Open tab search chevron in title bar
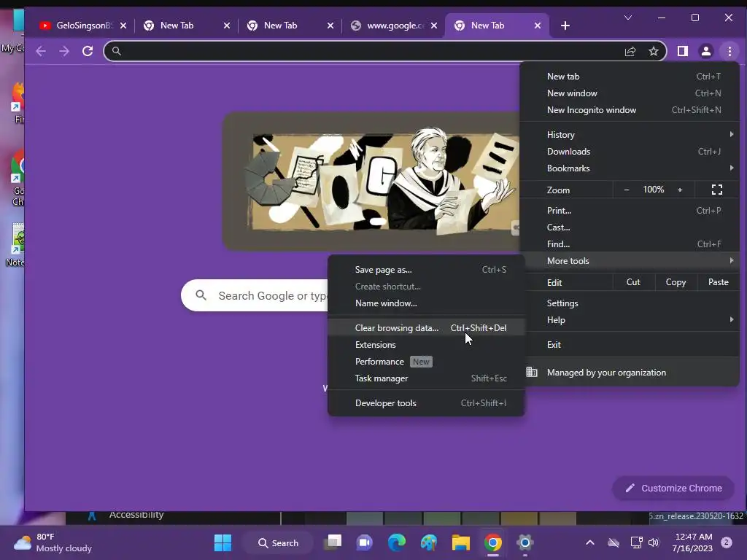The height and width of the screenshot is (560, 747). pos(628,17)
